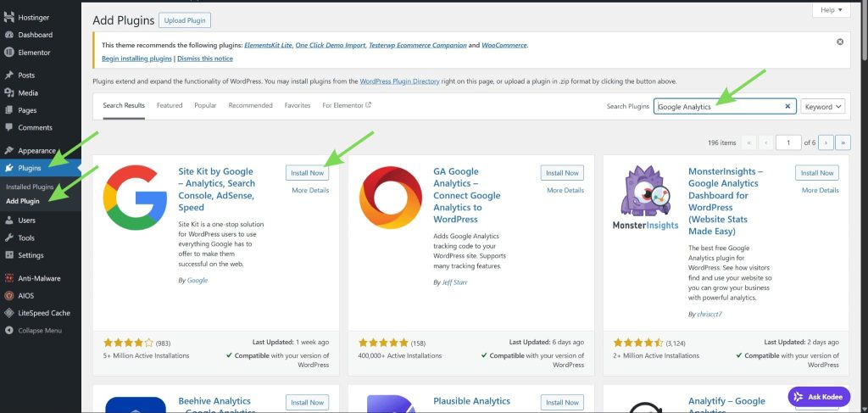Switch to the Search Results tab
The width and height of the screenshot is (868, 413).
124,105
